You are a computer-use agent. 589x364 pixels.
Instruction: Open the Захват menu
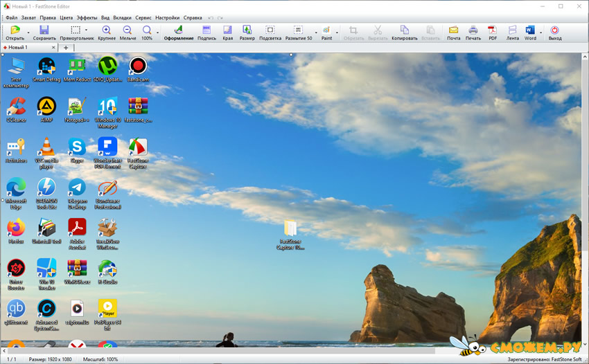coord(28,17)
